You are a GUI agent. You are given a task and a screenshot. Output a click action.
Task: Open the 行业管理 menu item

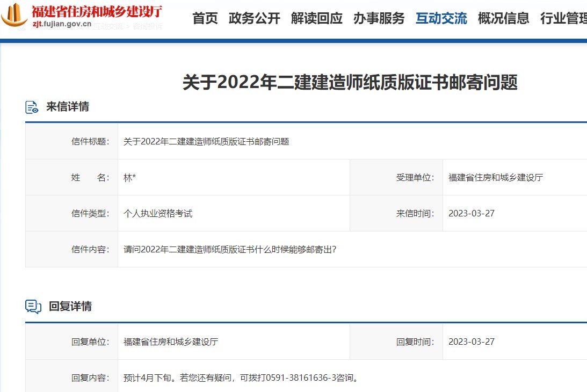click(x=563, y=18)
